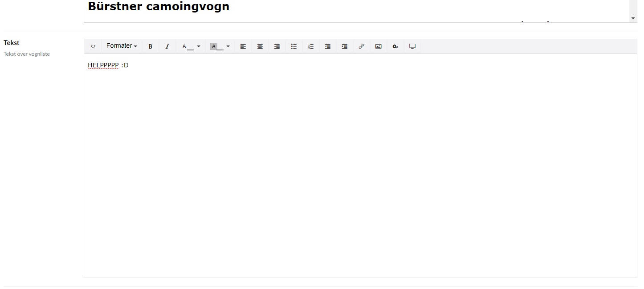Insert an image into the text

[x=379, y=46]
